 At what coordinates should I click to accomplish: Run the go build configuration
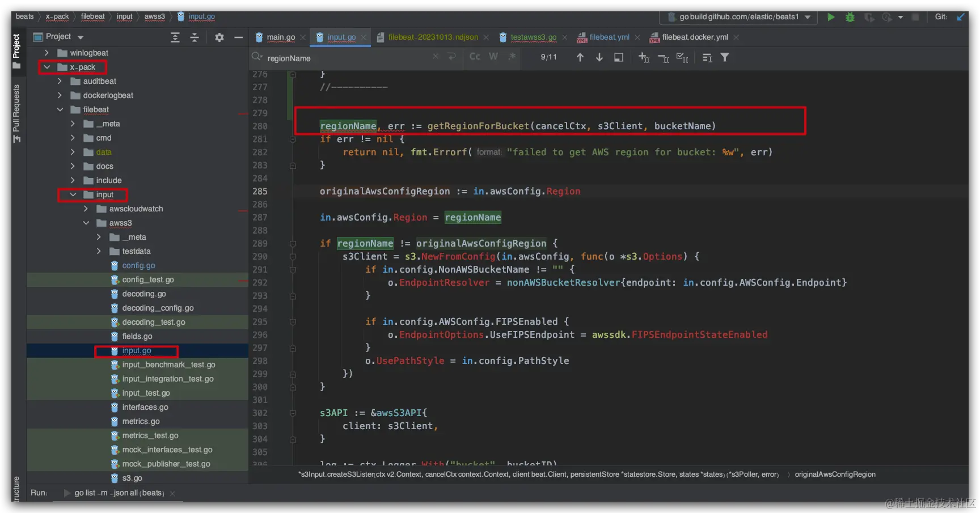click(x=831, y=17)
